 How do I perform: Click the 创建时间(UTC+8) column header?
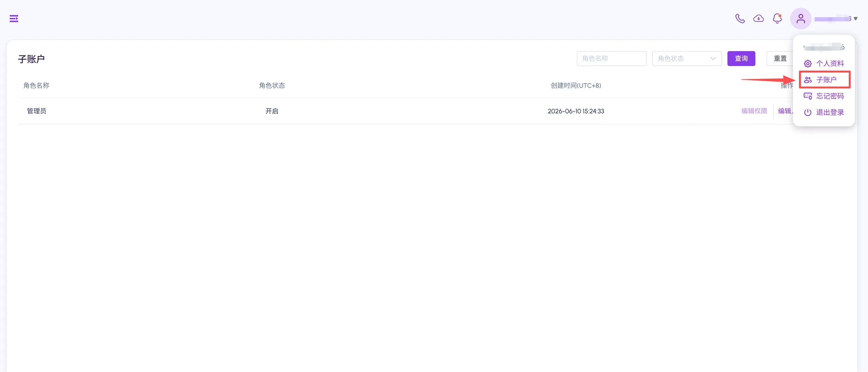click(575, 86)
